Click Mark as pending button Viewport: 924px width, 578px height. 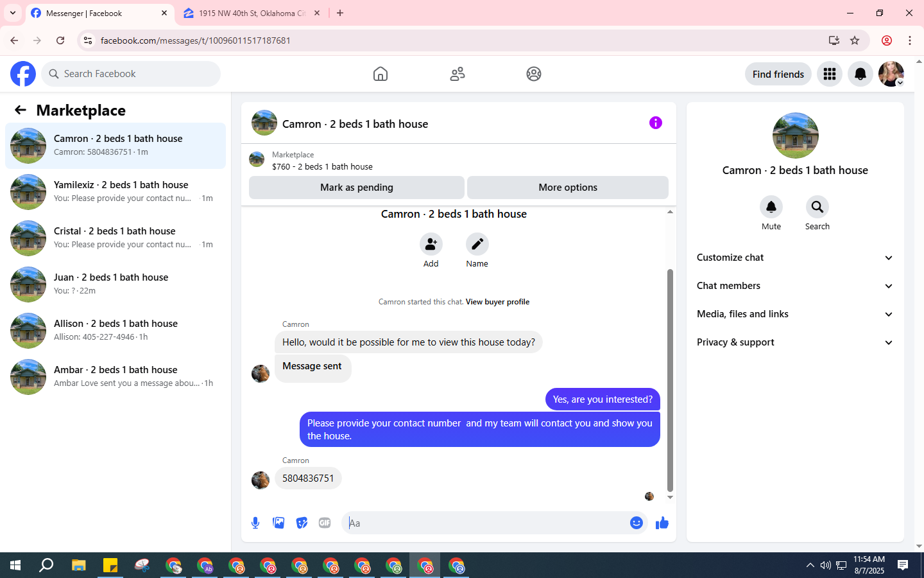click(357, 188)
